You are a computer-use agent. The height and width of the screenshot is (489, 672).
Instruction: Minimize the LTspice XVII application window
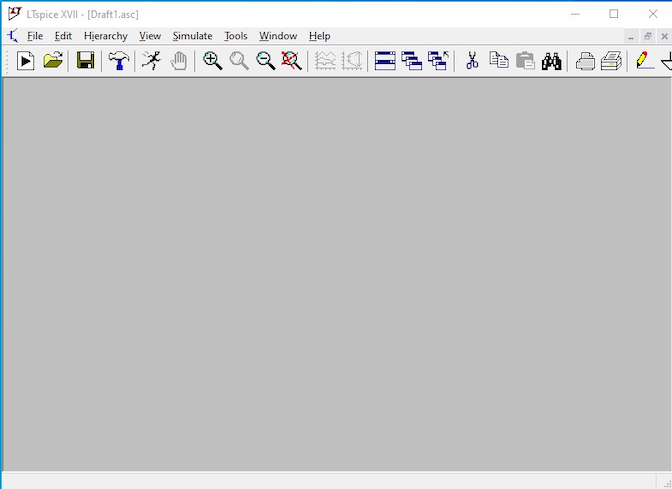[575, 14]
